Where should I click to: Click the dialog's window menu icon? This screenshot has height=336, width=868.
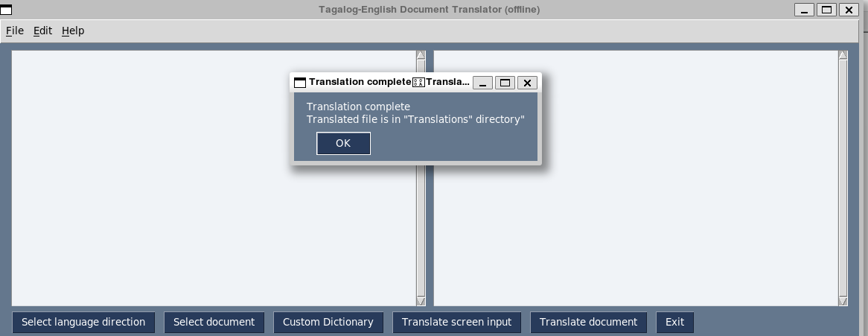[x=299, y=83]
